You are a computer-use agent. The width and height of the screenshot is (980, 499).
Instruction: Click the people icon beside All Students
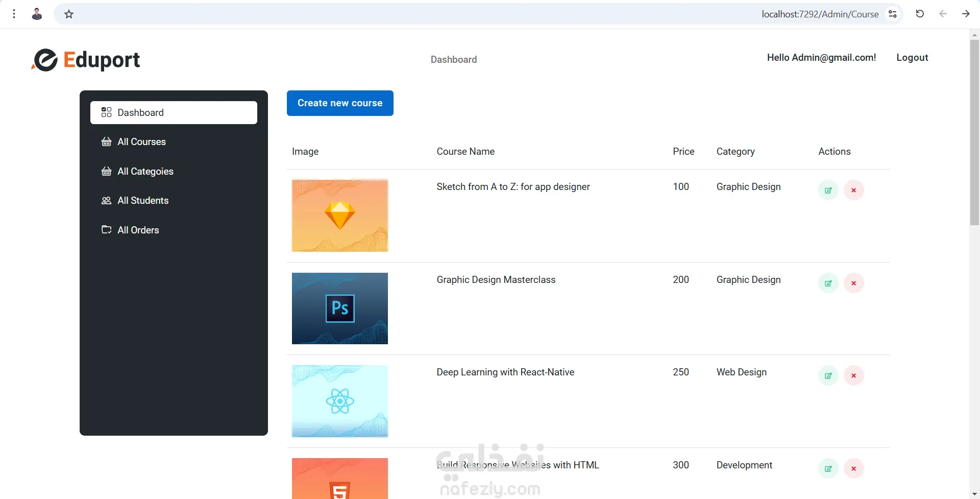(x=106, y=201)
